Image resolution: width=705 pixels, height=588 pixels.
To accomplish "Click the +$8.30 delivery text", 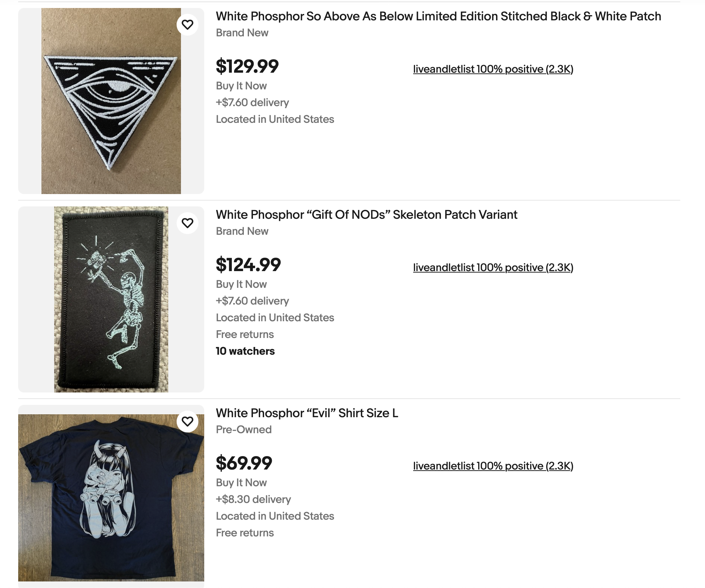I will click(253, 499).
